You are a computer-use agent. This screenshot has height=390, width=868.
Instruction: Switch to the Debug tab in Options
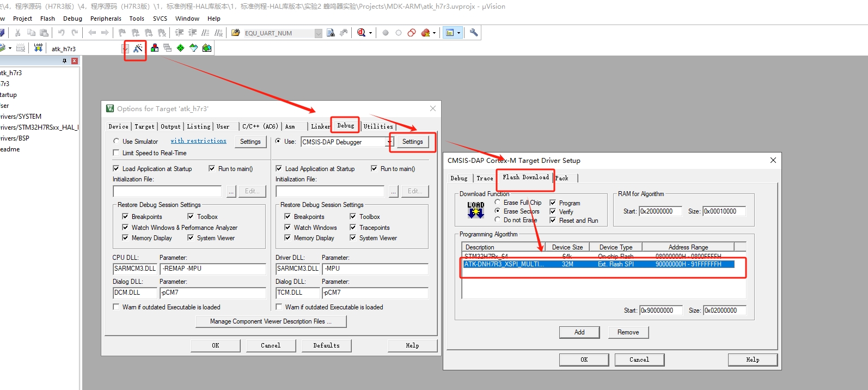pos(345,125)
